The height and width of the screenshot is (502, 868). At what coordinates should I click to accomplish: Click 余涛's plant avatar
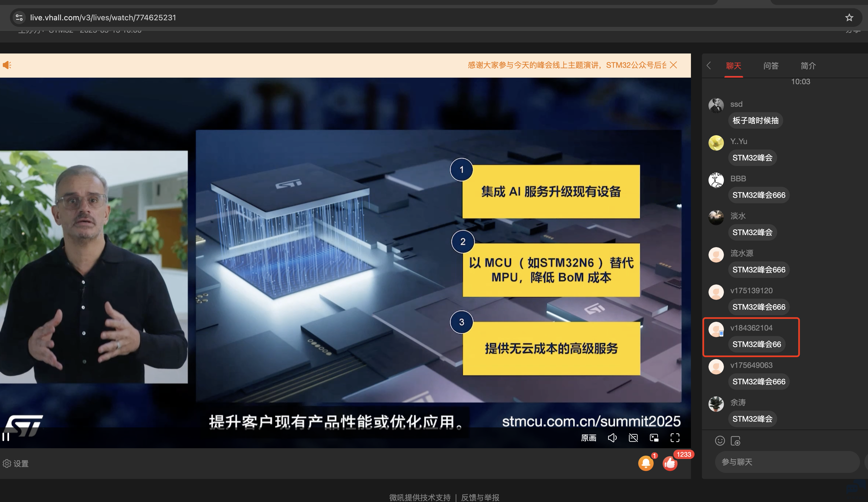pyautogui.click(x=716, y=404)
